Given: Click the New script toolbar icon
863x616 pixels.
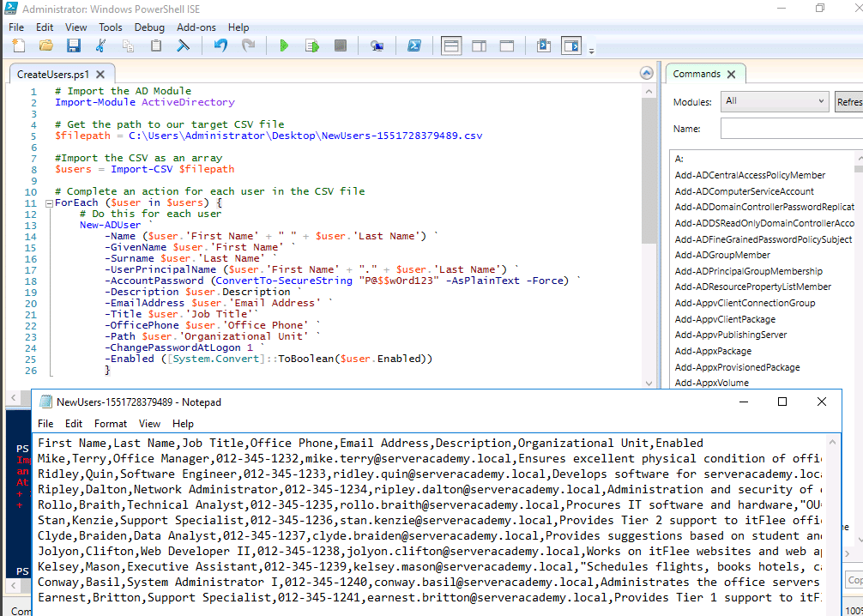Looking at the screenshot, I should tap(18, 45).
